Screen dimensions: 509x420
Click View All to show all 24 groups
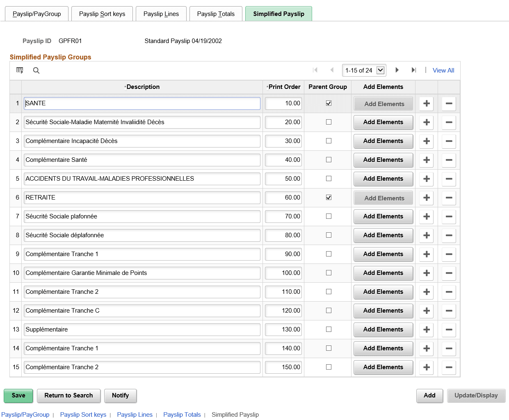click(x=443, y=70)
